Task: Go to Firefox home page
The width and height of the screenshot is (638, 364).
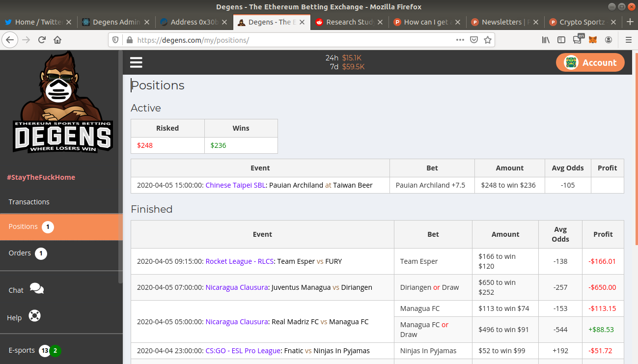Action: pyautogui.click(x=57, y=40)
